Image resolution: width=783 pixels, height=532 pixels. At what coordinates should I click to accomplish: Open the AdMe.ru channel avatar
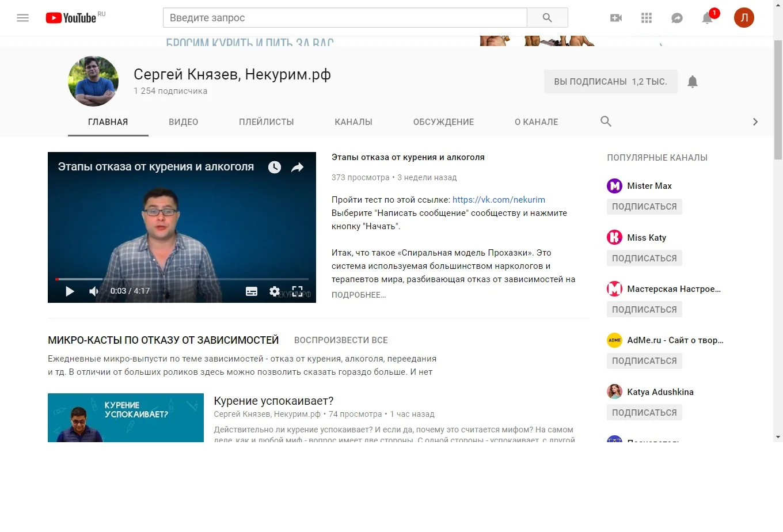(x=615, y=340)
